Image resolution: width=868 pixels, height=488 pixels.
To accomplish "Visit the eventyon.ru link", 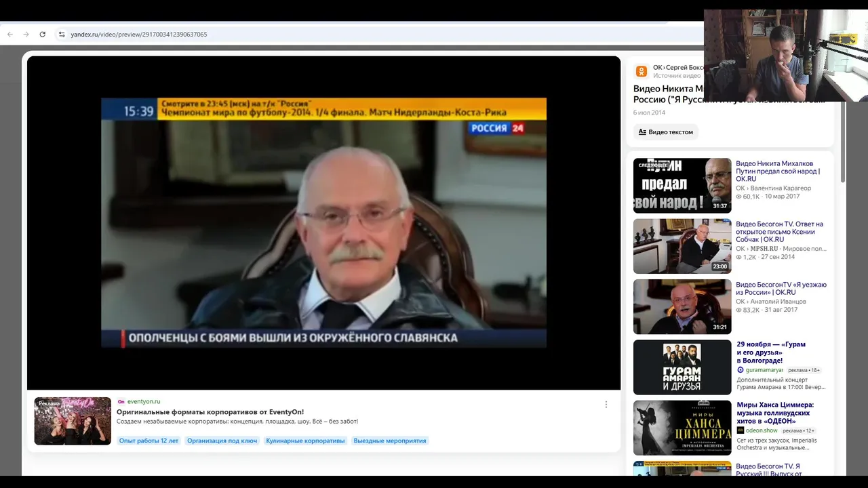I will (144, 402).
